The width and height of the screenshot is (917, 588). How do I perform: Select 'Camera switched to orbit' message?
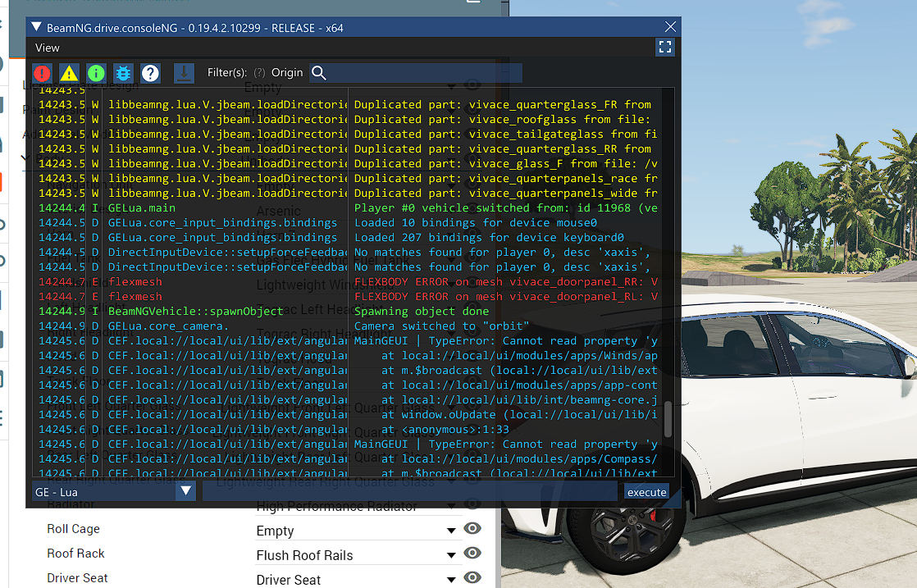point(441,326)
